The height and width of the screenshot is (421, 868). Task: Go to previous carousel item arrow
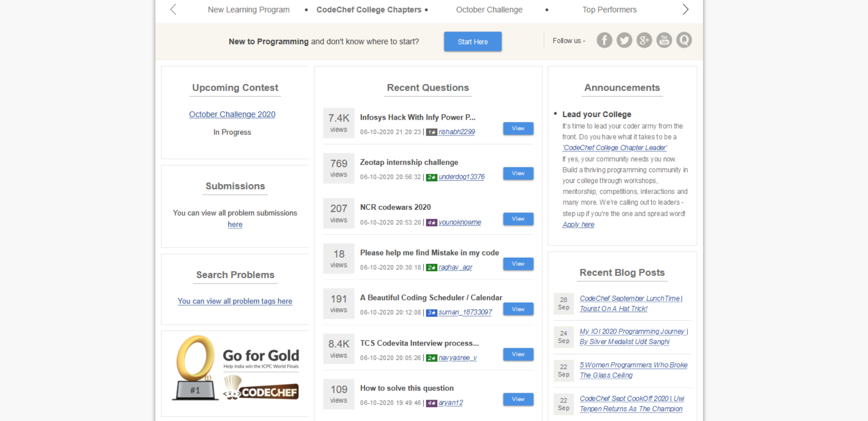pyautogui.click(x=173, y=10)
